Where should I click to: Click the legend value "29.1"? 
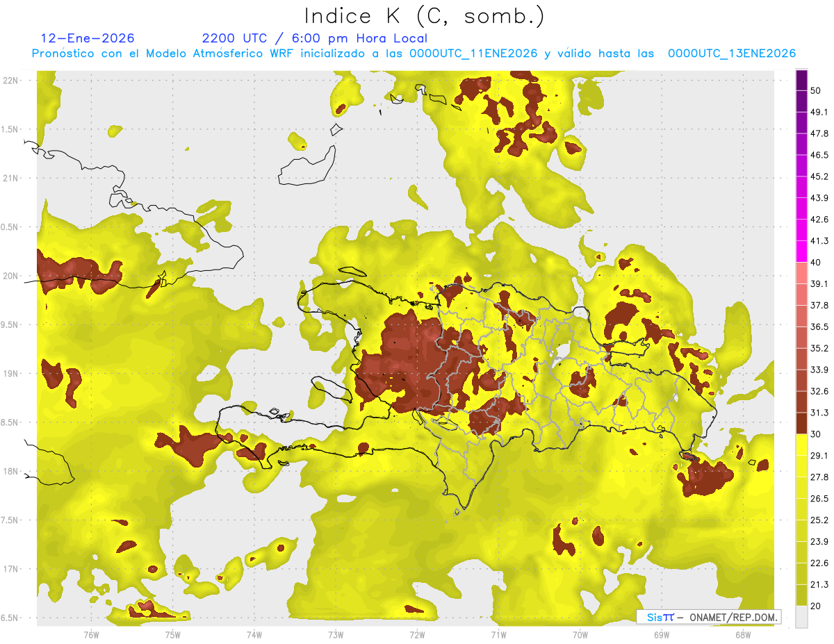pyautogui.click(x=819, y=456)
